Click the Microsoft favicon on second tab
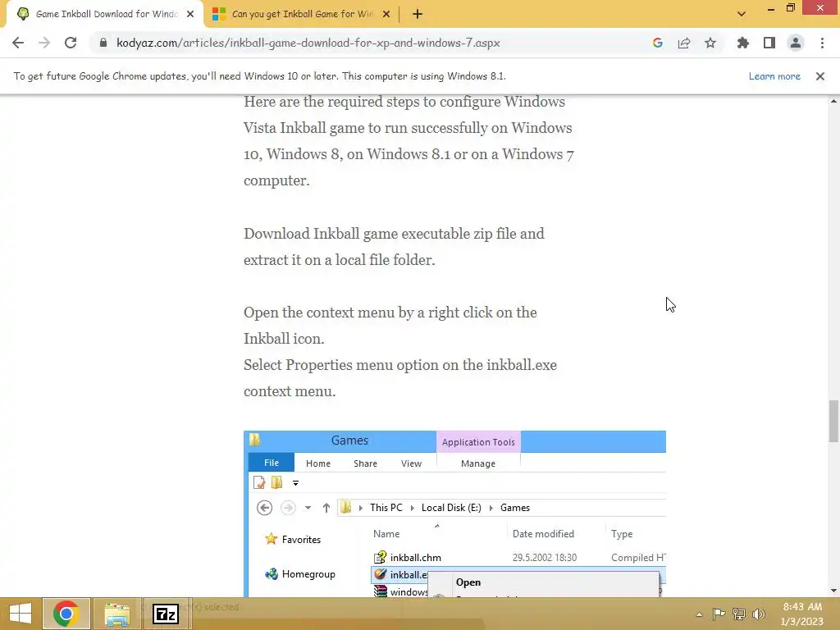 pos(218,14)
